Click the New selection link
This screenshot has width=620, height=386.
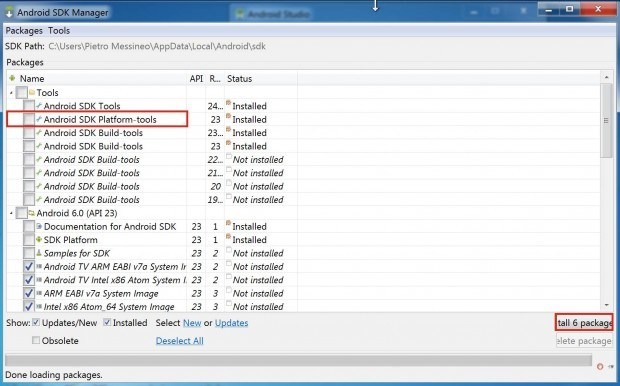click(x=192, y=323)
